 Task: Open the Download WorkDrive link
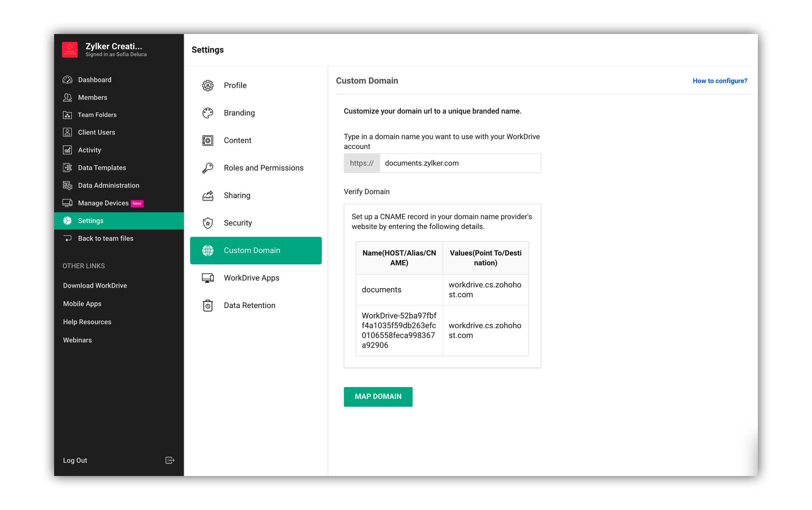pyautogui.click(x=95, y=286)
